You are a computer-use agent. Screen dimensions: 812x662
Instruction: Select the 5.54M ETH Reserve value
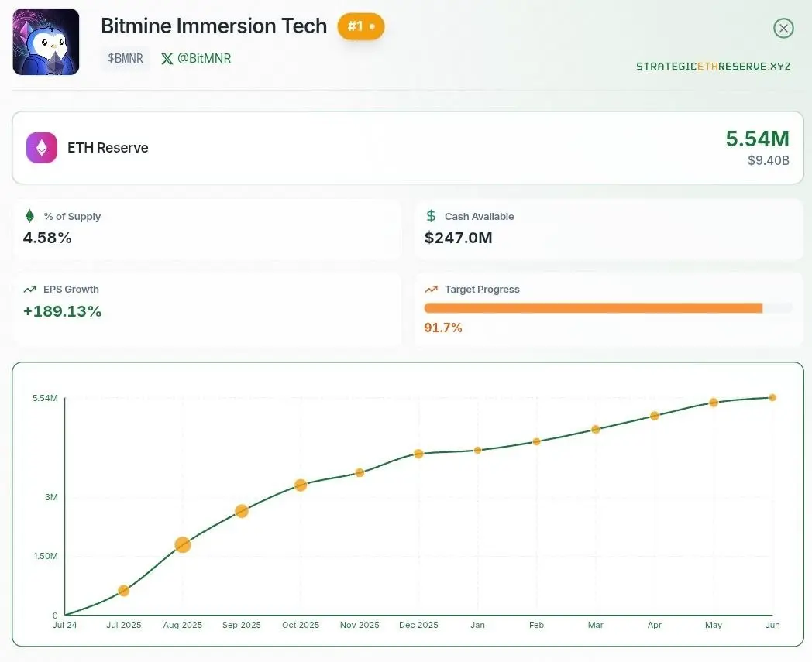[x=757, y=139]
